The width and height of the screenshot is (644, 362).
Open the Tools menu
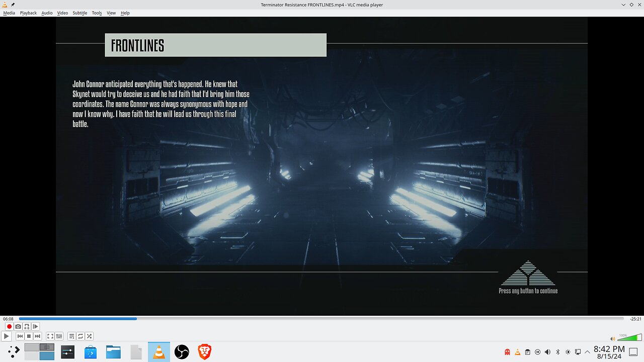pos(97,13)
